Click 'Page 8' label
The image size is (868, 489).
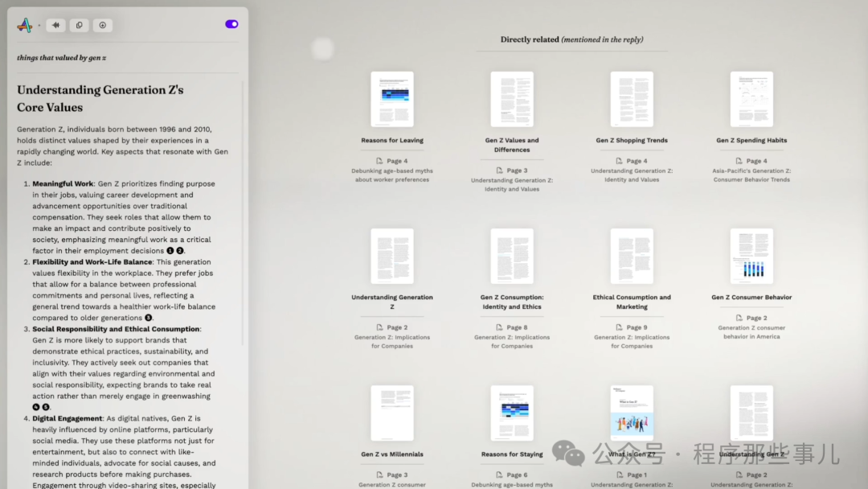click(x=517, y=328)
